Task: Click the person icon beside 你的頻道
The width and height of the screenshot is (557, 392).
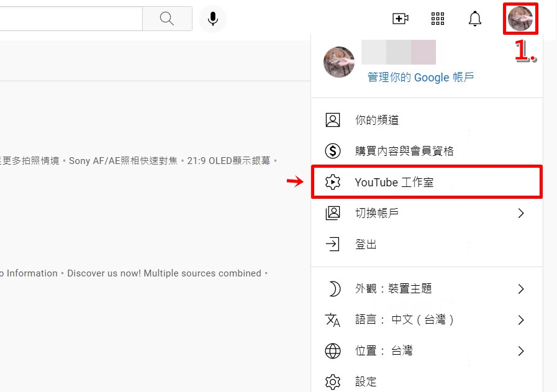Action: 333,120
